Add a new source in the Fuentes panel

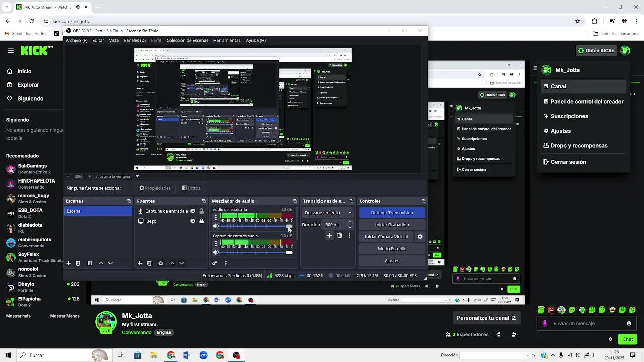pyautogui.click(x=140, y=263)
